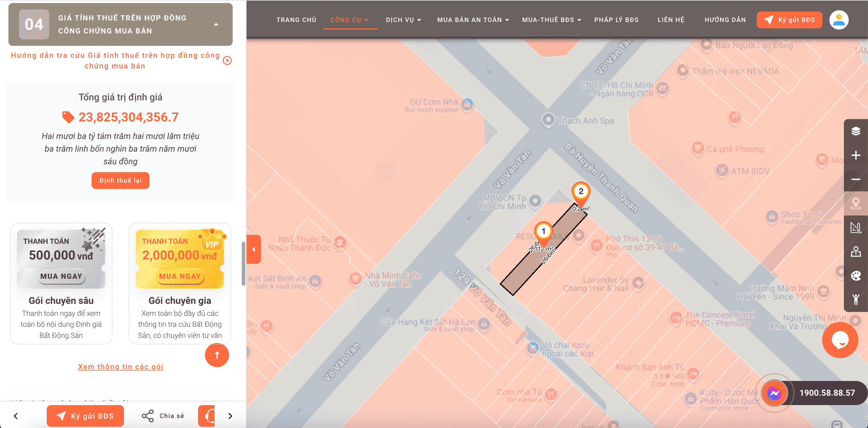
Task: Click Ký gửi BĐS in bottom bar
Action: tap(85, 416)
